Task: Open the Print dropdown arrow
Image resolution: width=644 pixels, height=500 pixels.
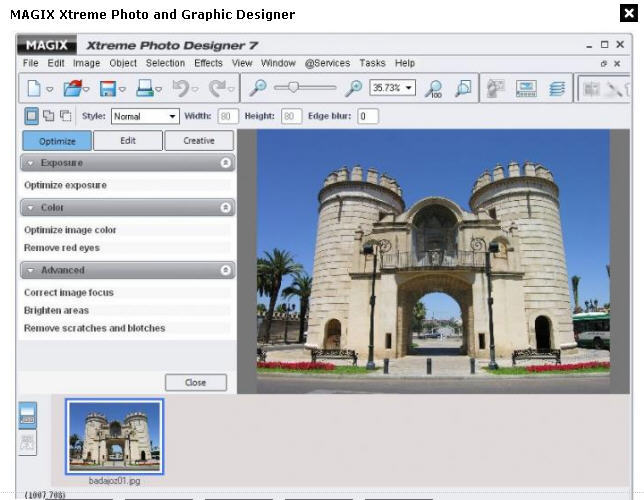Action: coord(159,89)
